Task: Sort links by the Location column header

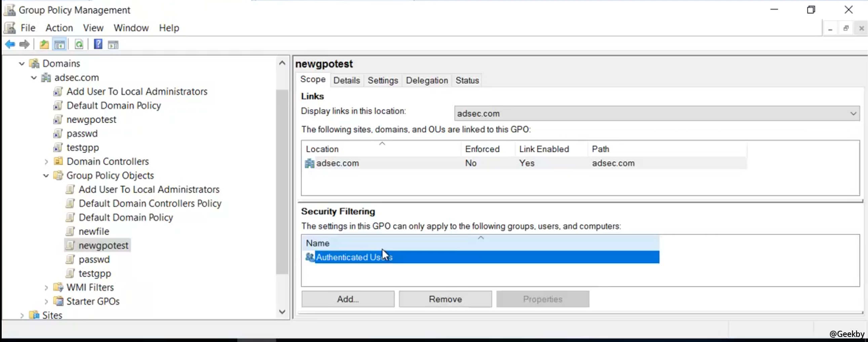Action: 322,149
